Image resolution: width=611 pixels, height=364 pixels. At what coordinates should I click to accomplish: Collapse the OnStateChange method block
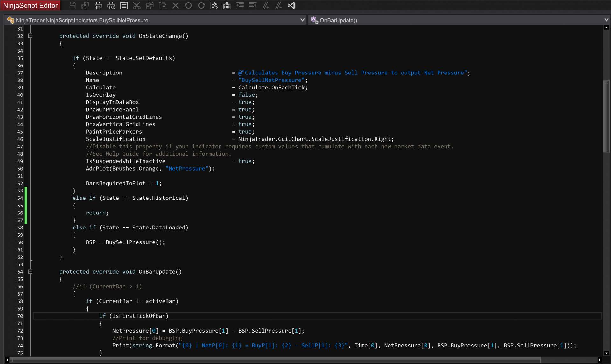[x=30, y=36]
